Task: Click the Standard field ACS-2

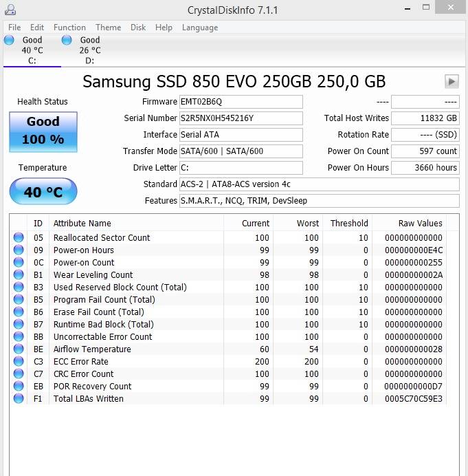Action: [319, 184]
